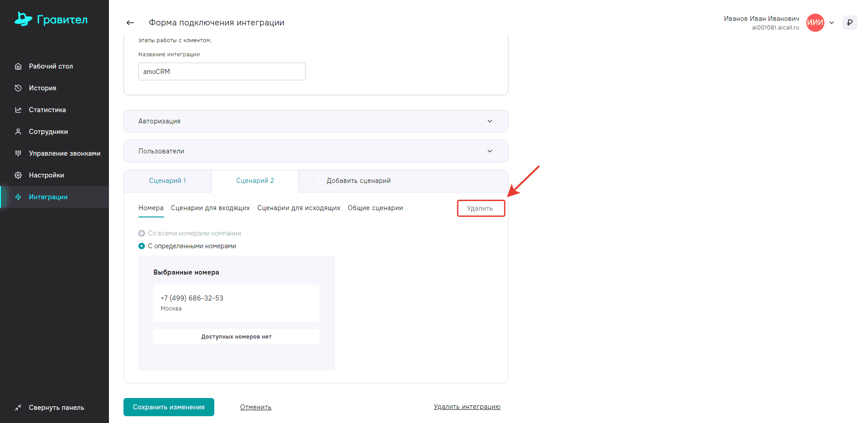Switch to Сценарий 1 tab

coord(167,181)
